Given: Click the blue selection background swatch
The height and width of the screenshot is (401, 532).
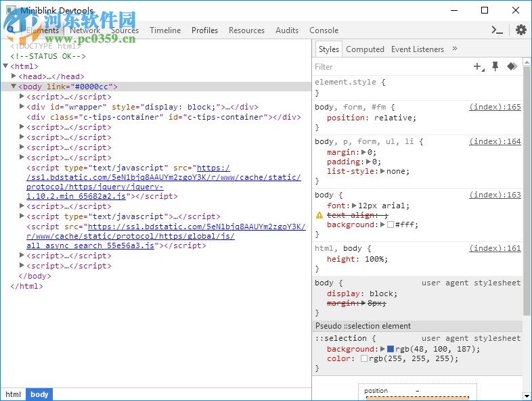Looking at the screenshot, I should [x=391, y=349].
